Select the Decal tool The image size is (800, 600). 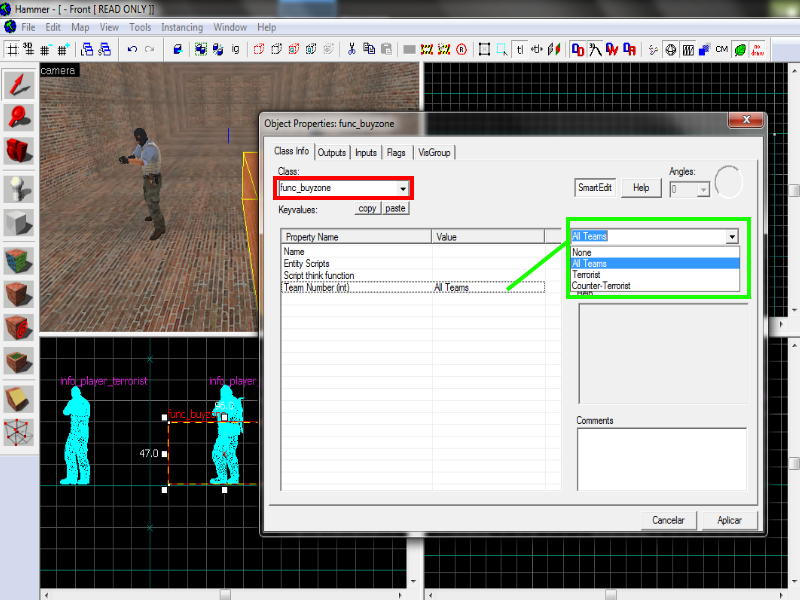pyautogui.click(x=19, y=328)
